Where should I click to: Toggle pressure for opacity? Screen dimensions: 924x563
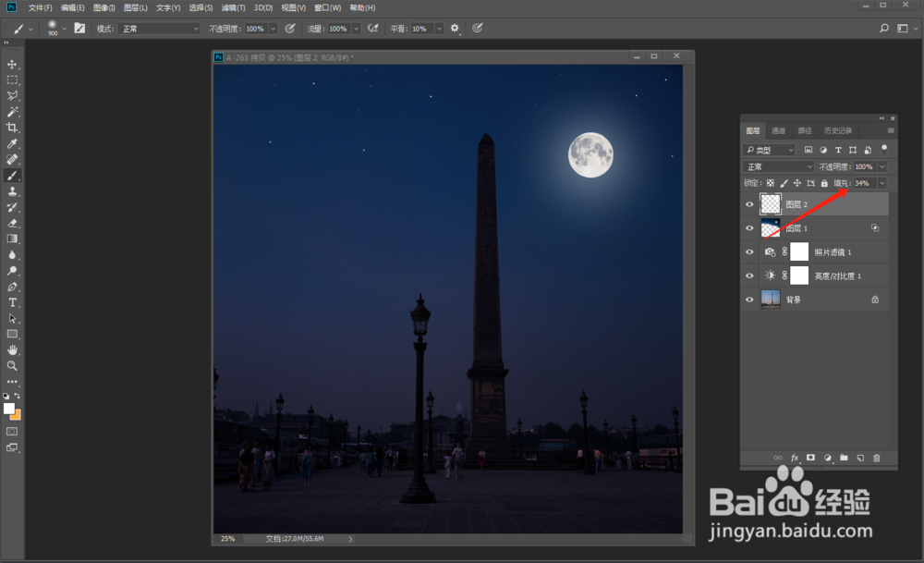tap(290, 29)
